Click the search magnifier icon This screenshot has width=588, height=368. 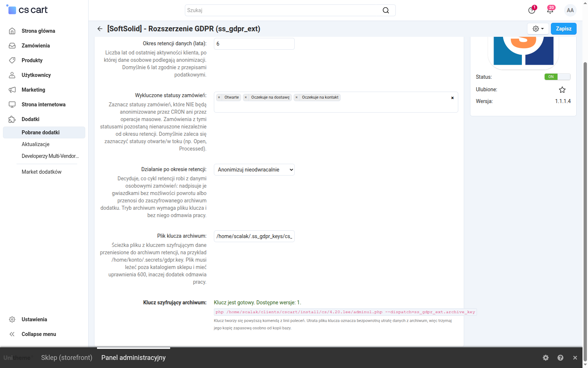(x=386, y=10)
